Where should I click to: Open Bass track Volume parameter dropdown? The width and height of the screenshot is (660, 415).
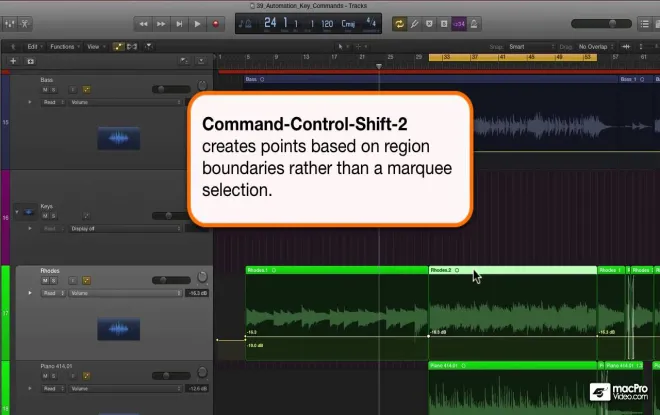click(125, 102)
